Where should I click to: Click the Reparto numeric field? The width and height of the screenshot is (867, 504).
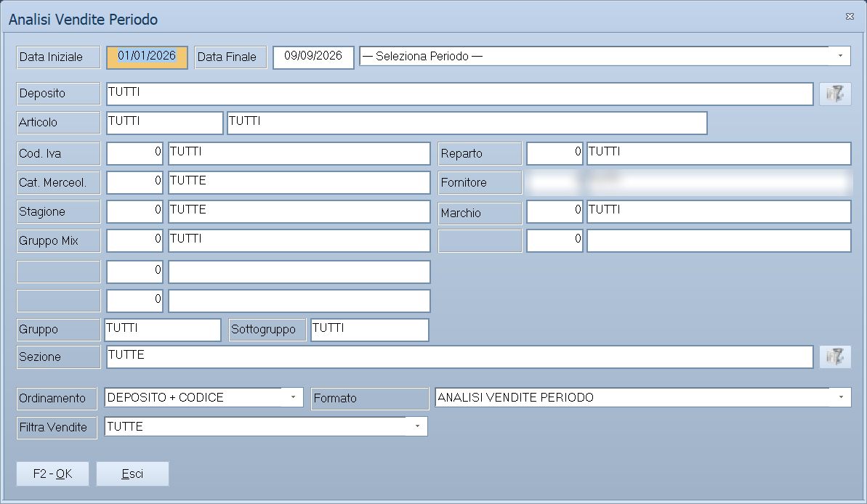[555, 154]
